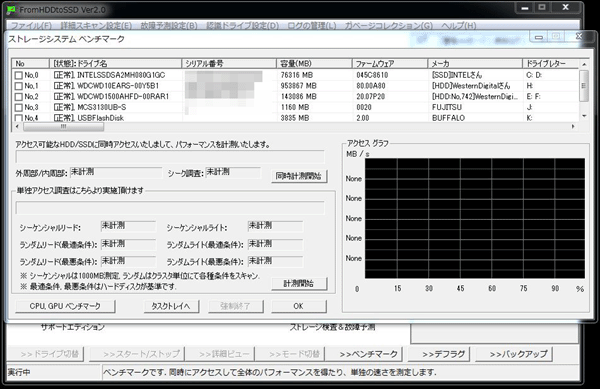Click the single access progress bar

coord(170,208)
